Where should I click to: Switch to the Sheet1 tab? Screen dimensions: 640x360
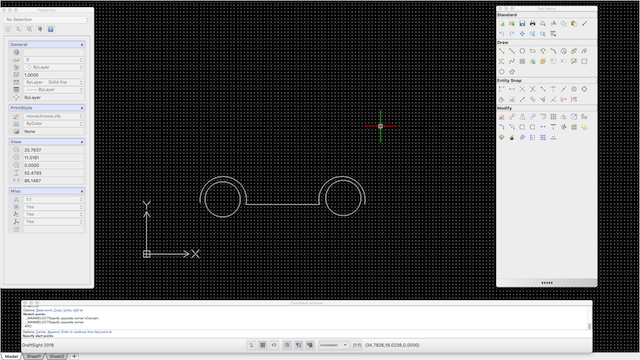pos(33,356)
